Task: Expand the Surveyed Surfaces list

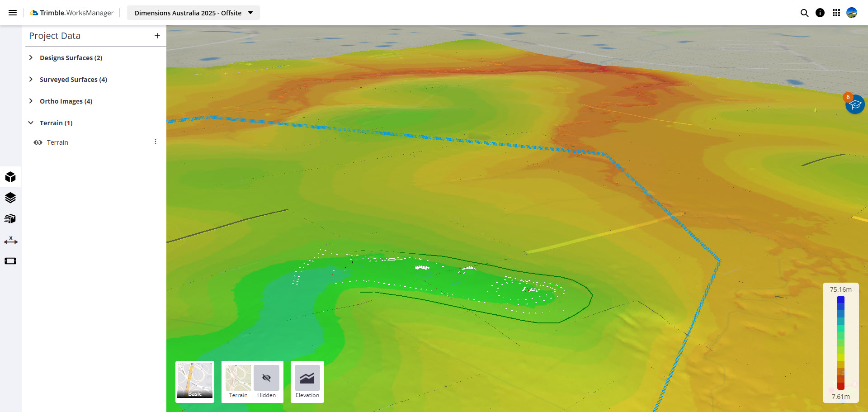Action: (31, 79)
